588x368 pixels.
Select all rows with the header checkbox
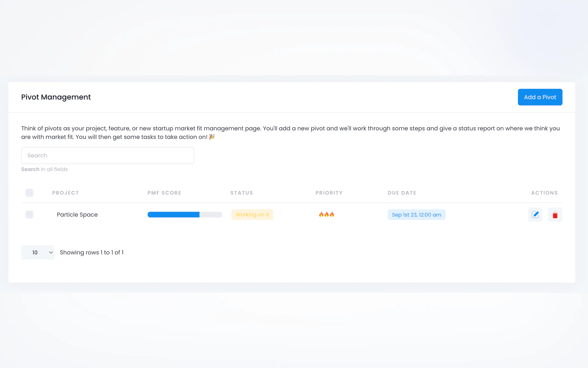click(x=29, y=193)
